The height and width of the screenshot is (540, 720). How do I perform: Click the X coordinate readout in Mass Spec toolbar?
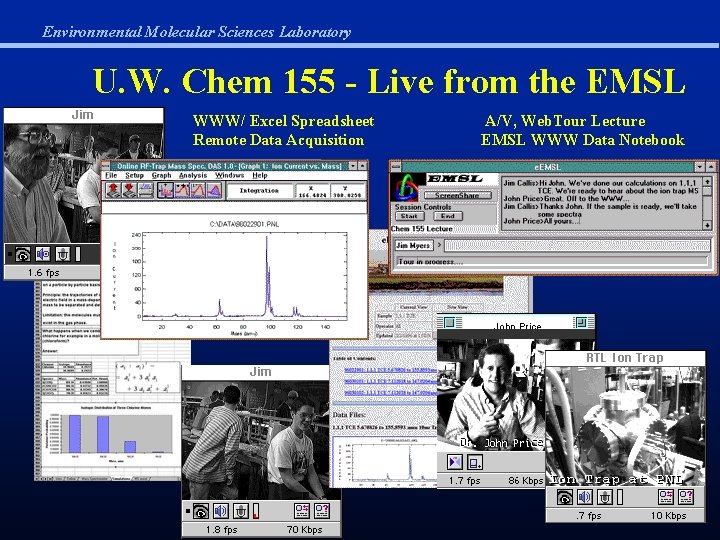point(312,191)
